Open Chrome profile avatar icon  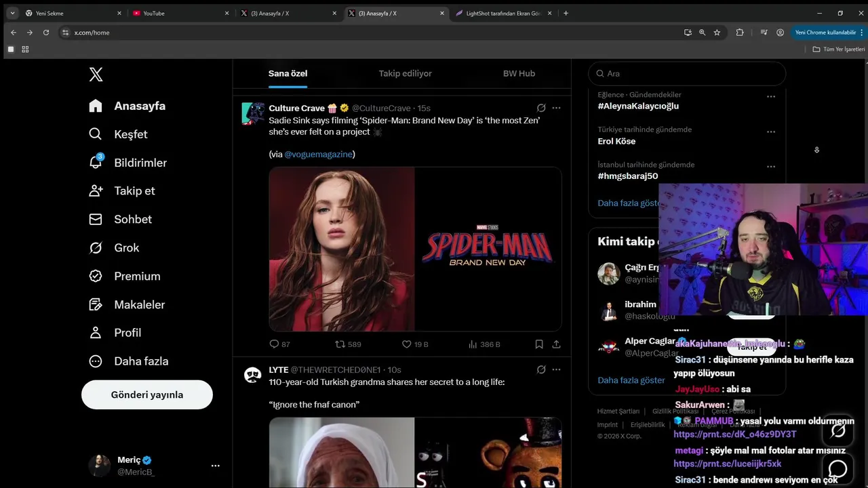click(780, 33)
